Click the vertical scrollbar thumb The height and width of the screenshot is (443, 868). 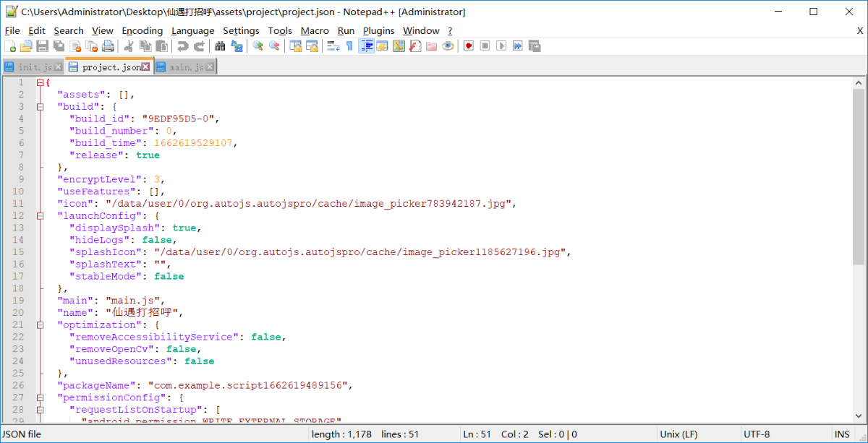pos(859,179)
